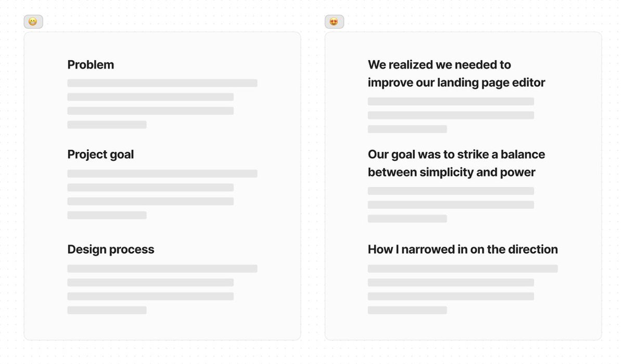
Task: Click first placeholder line below "Problem"
Action: point(162,83)
